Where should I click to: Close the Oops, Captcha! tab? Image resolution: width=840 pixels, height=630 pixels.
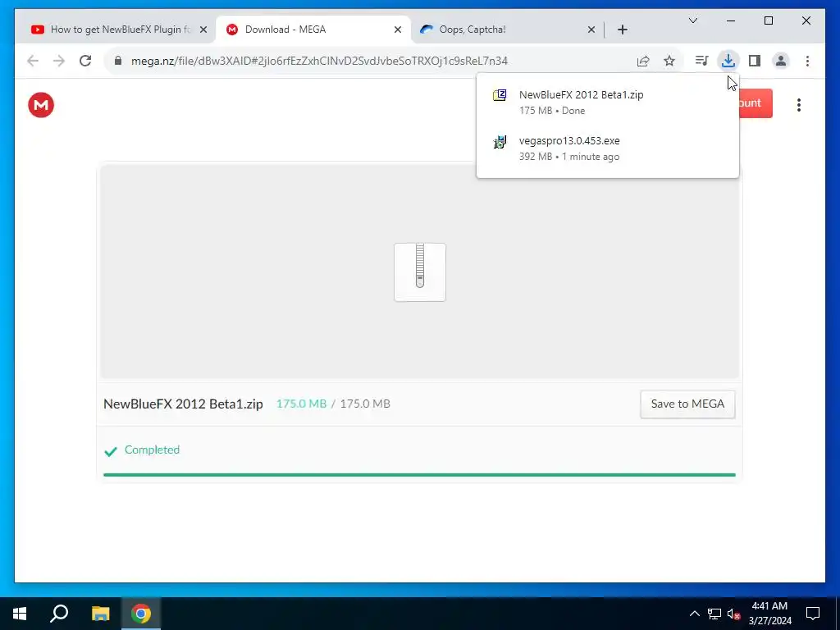(x=591, y=30)
